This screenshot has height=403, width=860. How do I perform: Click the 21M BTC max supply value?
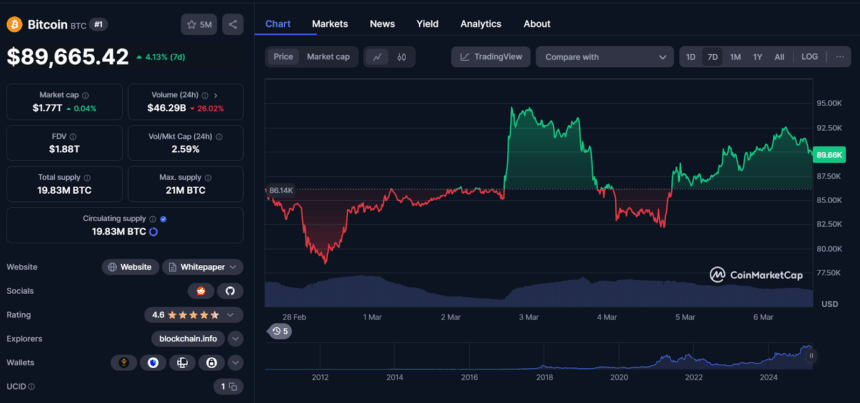(185, 190)
